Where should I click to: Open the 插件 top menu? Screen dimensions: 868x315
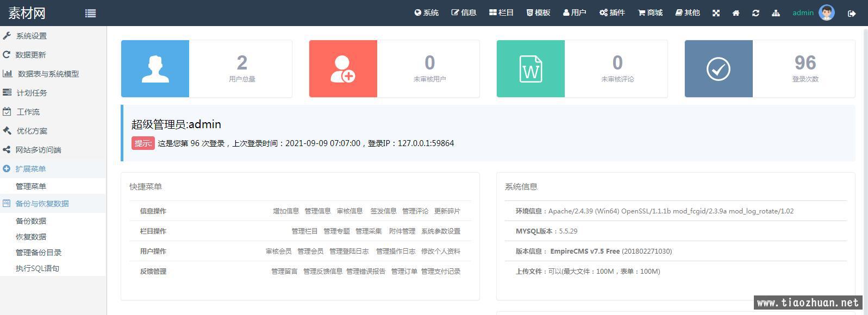pos(612,13)
